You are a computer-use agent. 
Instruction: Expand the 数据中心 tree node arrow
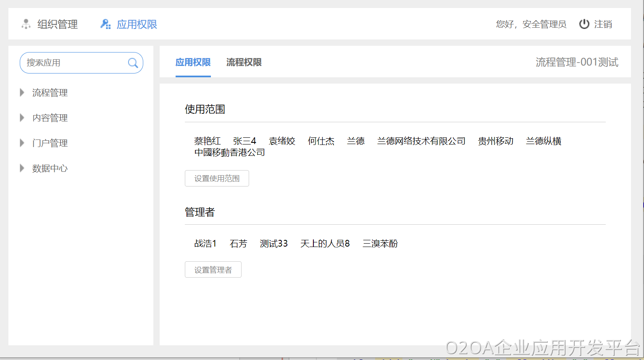click(22, 168)
